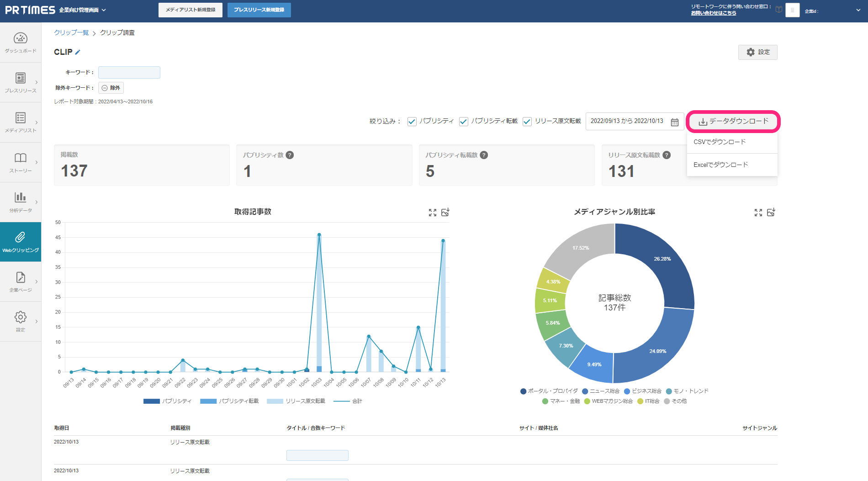Screen dimensions: 868x481
Task: Click help icon next to パブリシティ数
Action: click(290, 155)
